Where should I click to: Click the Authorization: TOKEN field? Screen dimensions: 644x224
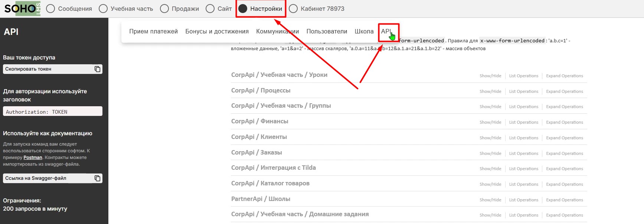coord(52,112)
